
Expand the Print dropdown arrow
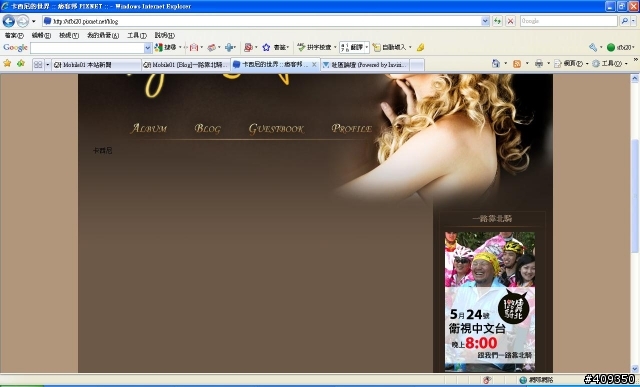tap(548, 64)
